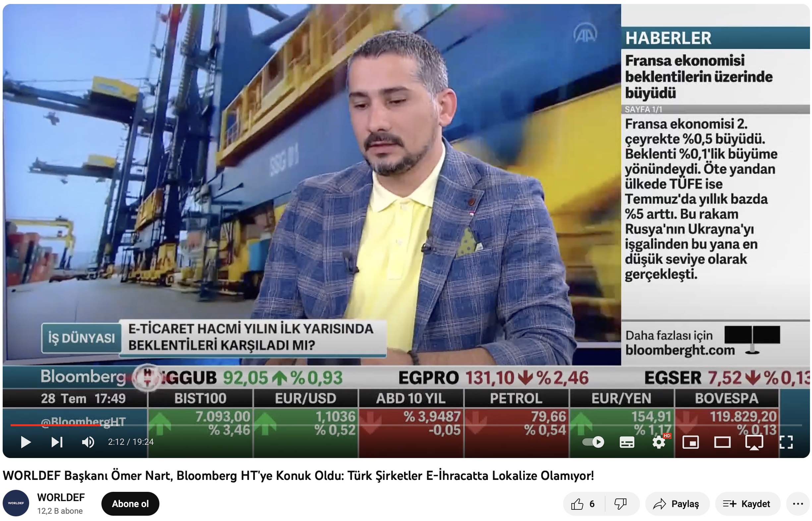This screenshot has height=521, width=812.
Task: Share the video via Paylaş button
Action: [677, 504]
